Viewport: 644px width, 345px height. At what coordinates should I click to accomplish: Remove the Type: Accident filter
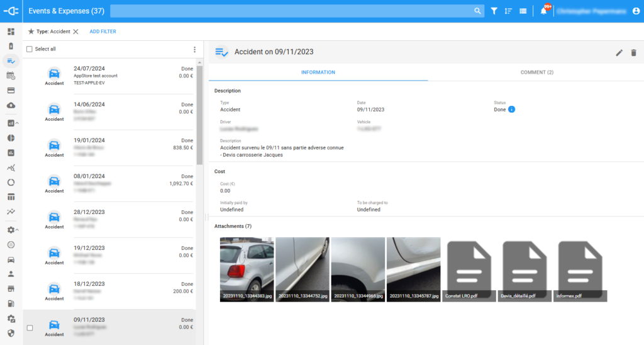point(76,31)
